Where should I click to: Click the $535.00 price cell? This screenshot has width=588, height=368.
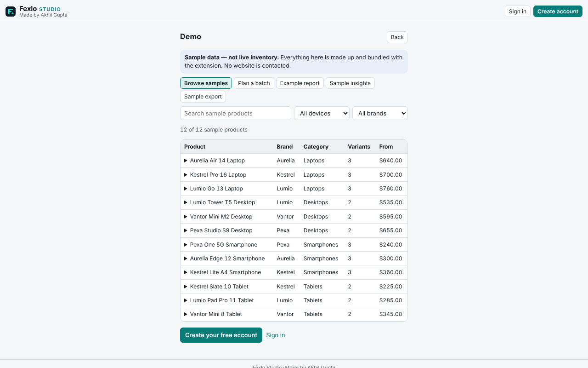click(391, 202)
